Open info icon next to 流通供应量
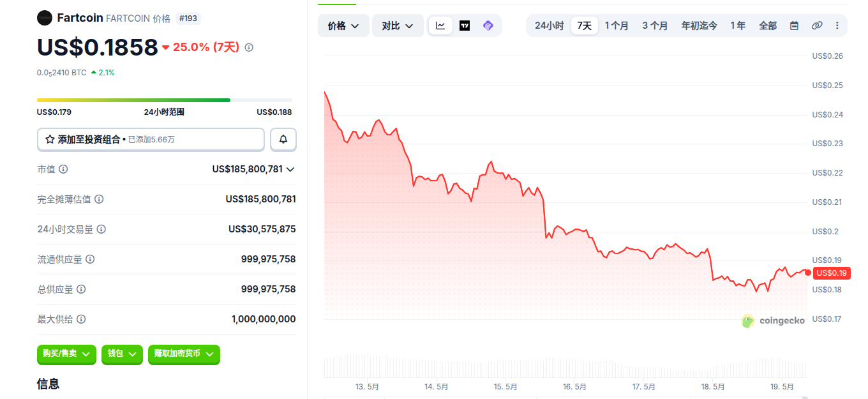The image size is (868, 399). tap(90, 259)
